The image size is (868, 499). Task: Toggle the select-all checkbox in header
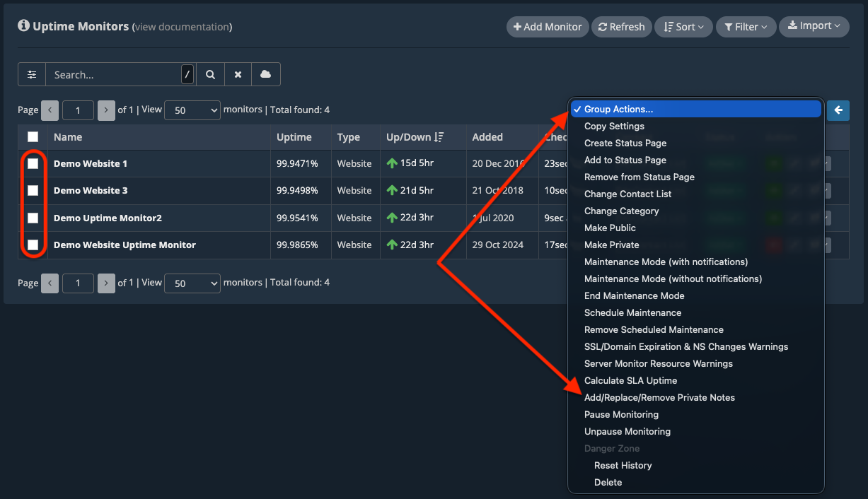pos(33,137)
